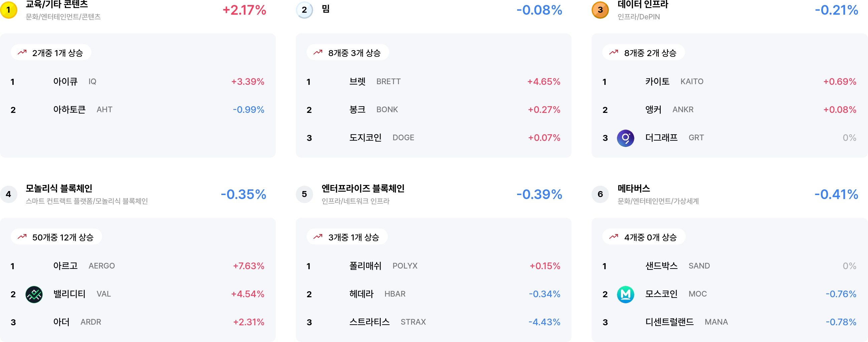Click the rank 4 circle badge

tap(8, 194)
